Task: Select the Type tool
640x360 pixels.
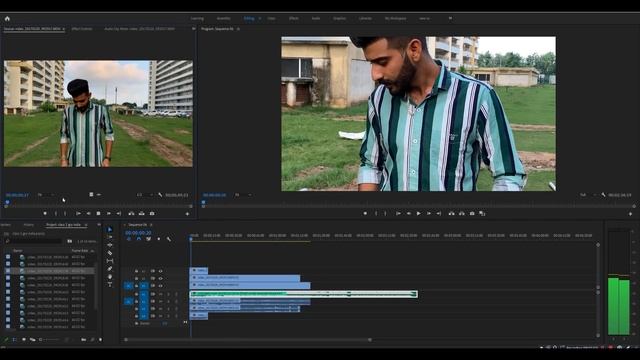Action: point(109,284)
